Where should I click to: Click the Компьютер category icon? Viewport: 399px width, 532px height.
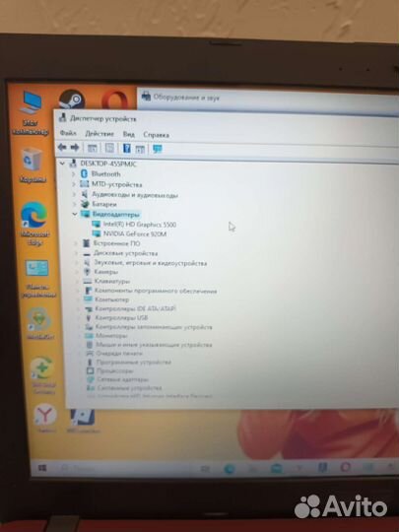pos(88,299)
